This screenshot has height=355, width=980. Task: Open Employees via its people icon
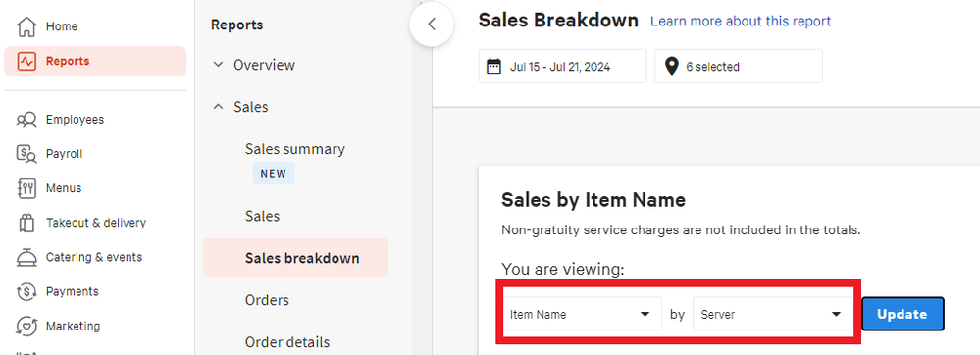[26, 120]
